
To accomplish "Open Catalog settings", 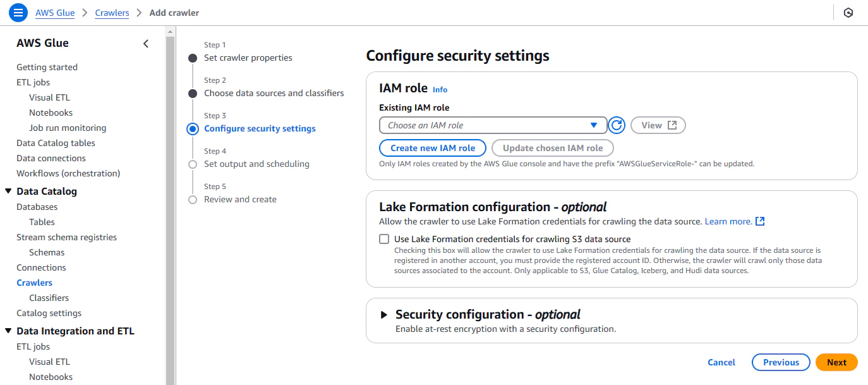I will (x=49, y=313).
